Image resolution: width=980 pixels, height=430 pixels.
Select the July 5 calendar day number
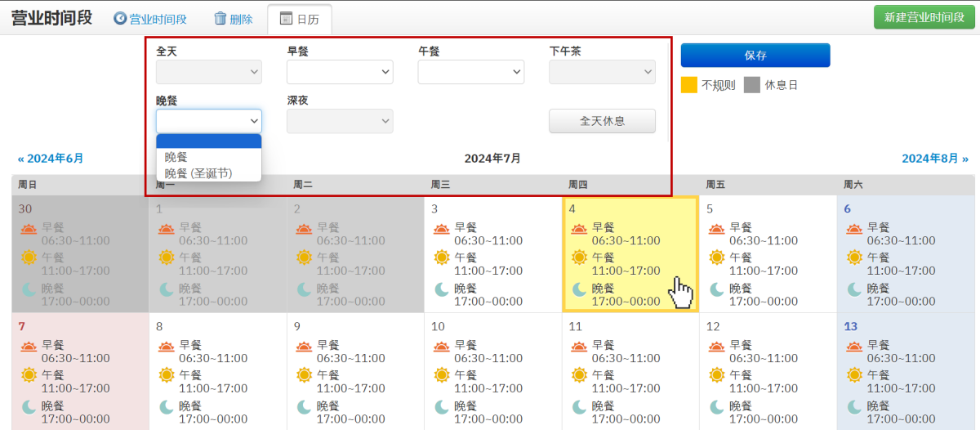pyautogui.click(x=710, y=209)
